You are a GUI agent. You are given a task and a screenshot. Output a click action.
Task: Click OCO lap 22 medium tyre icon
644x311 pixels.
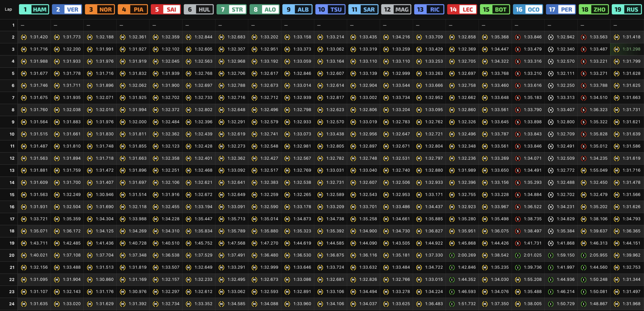tap(517, 280)
